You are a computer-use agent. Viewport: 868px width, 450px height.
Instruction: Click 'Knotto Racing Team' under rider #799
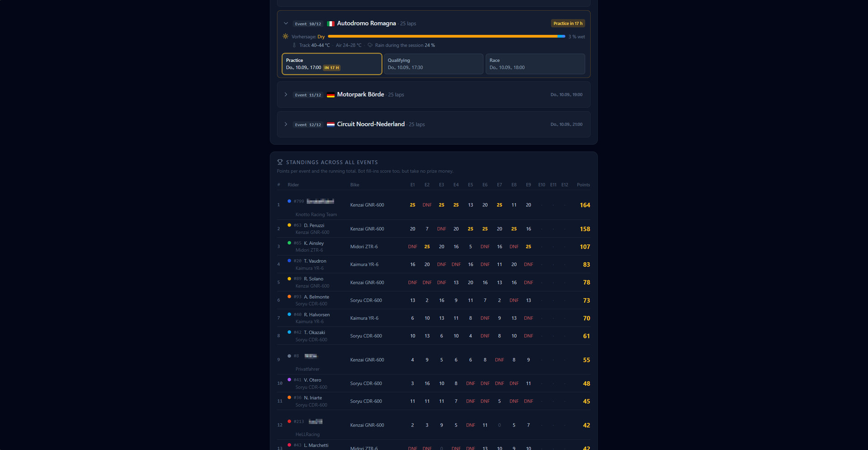click(316, 214)
